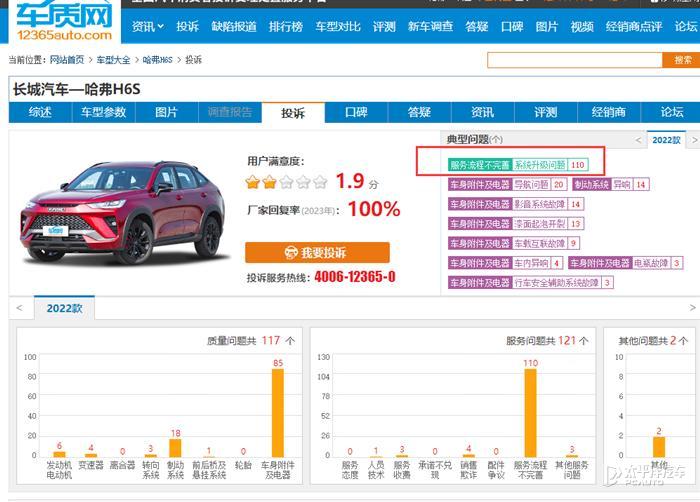Image resolution: width=700 pixels, height=502 pixels.
Task: Switch to the 车型参数 tab
Action: (x=104, y=112)
